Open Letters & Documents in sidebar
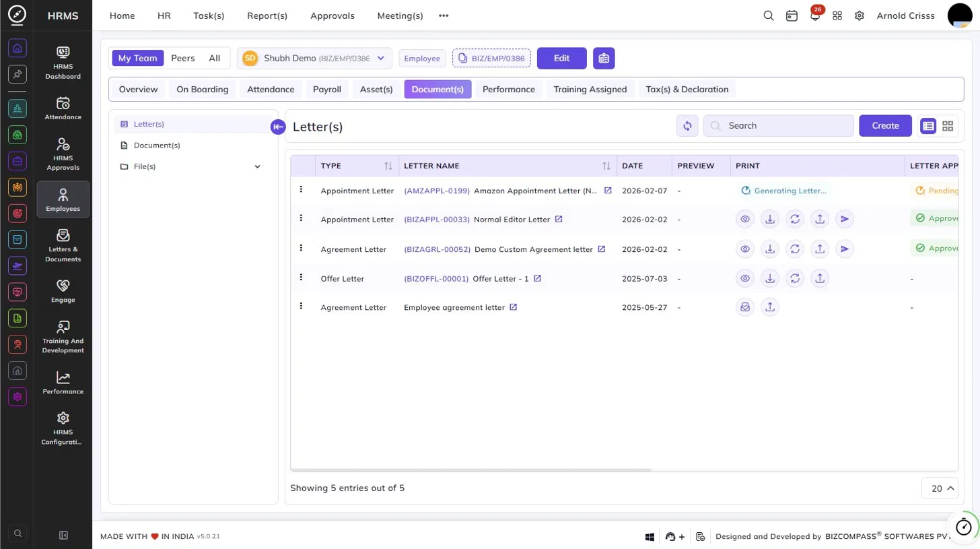This screenshot has height=549, width=980. click(x=63, y=245)
